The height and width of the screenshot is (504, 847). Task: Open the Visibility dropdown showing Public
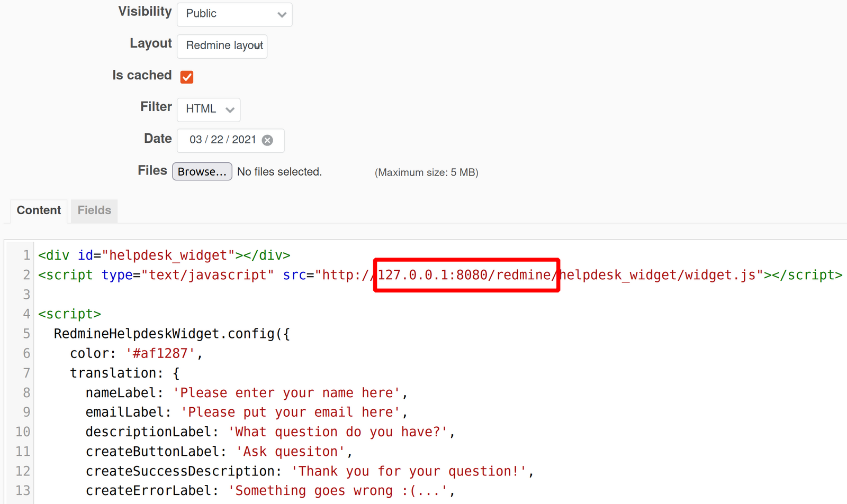coord(235,14)
